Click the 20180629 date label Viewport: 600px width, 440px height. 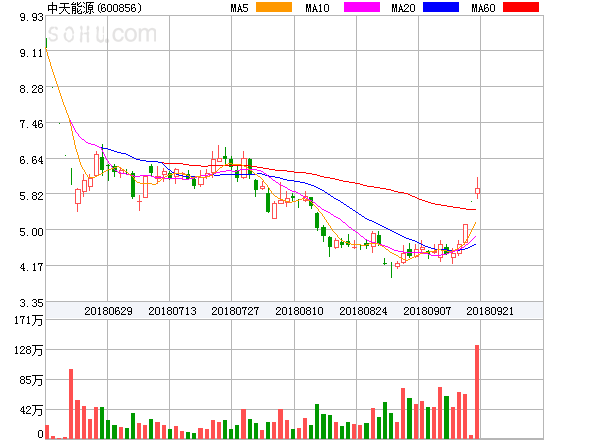coord(108,311)
